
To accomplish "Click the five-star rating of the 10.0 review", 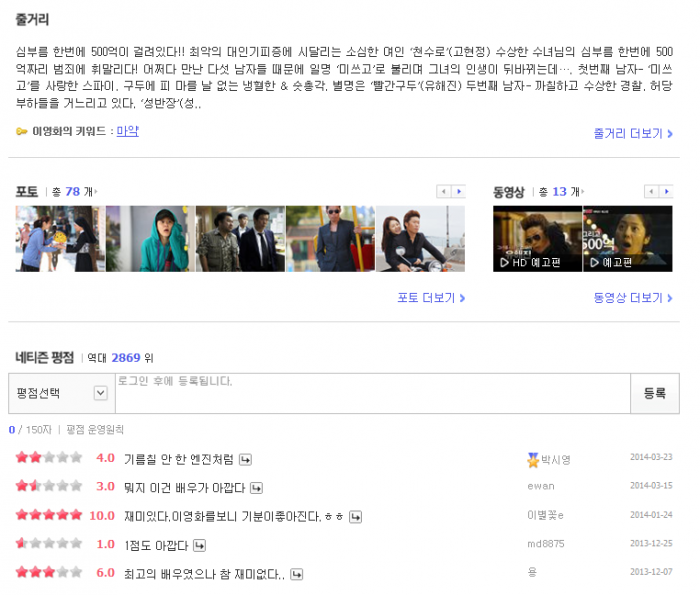I will [x=48, y=516].
